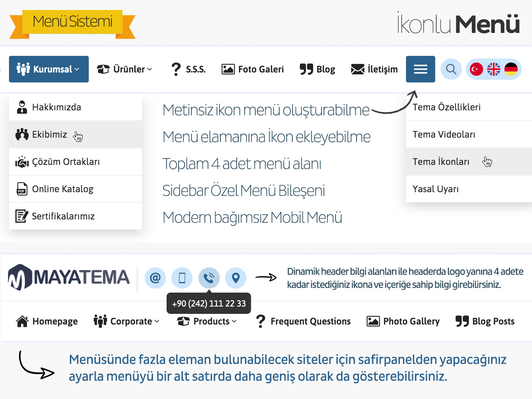Open the Foto Galeri link
Viewport: 532px width, 399px height.
[x=261, y=69]
